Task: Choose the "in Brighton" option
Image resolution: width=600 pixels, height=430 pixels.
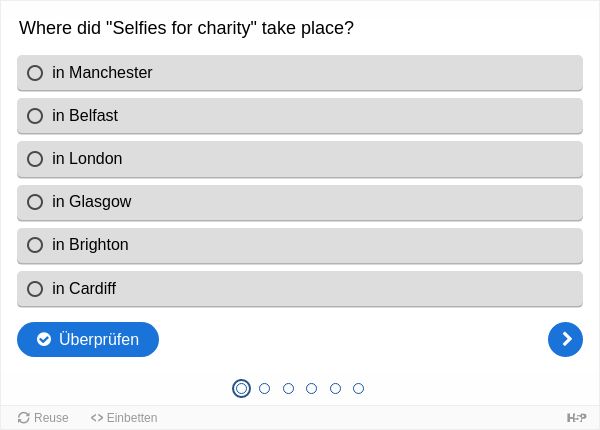Action: [300, 246]
